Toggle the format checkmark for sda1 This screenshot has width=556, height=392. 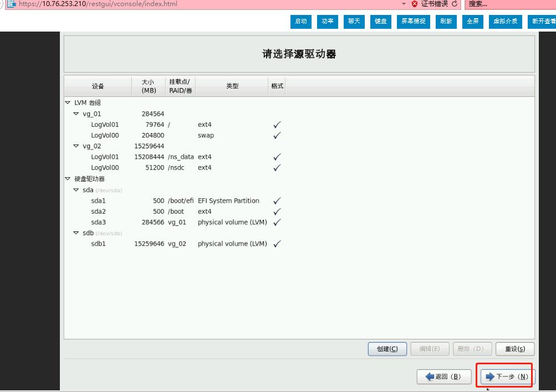coord(277,200)
